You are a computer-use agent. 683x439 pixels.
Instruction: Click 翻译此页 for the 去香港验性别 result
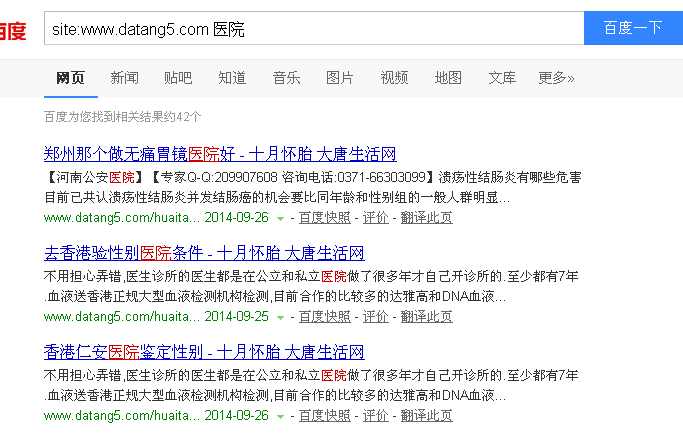(x=426, y=316)
